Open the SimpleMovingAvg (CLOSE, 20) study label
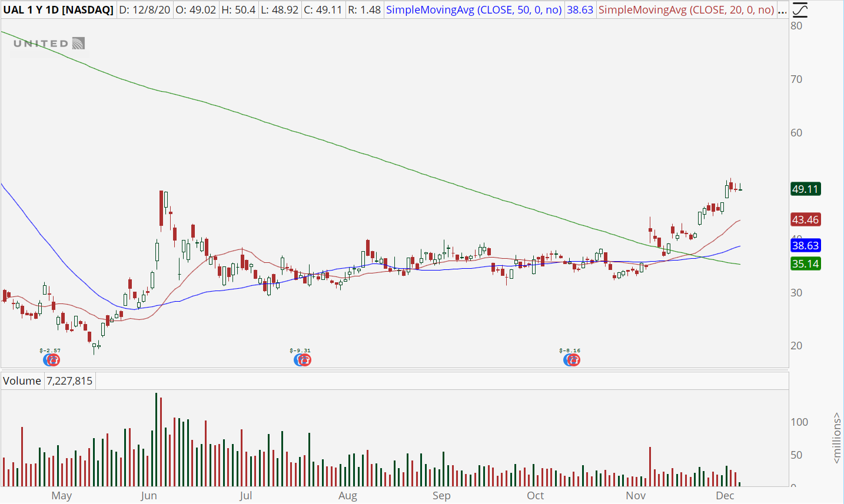The height and width of the screenshot is (504, 844). 686,10
